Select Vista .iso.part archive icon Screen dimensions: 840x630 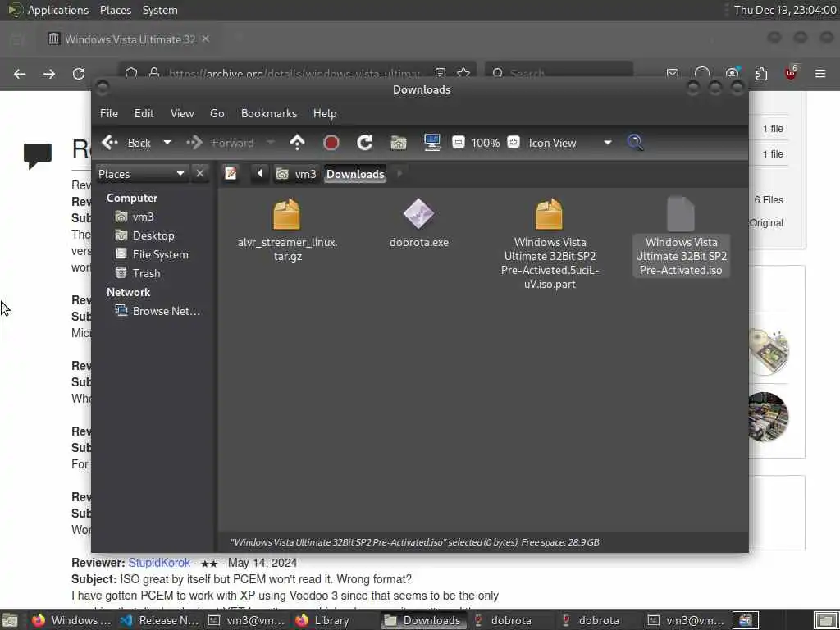click(x=550, y=214)
